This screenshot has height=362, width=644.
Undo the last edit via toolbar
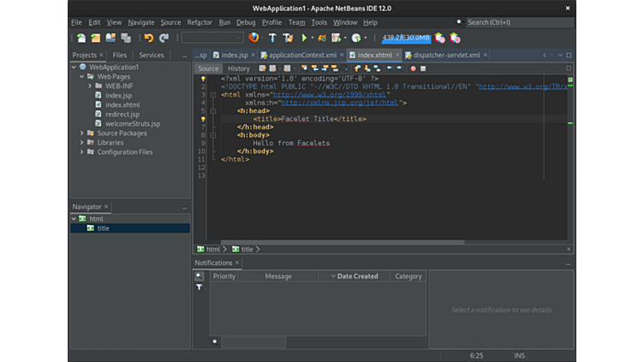[x=149, y=39]
